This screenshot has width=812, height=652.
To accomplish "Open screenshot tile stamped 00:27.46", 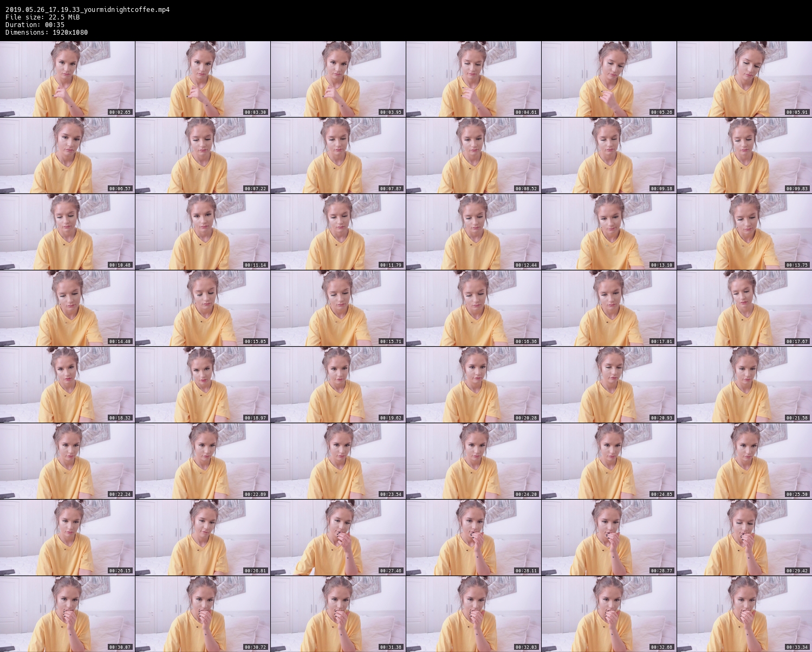I will click(338, 538).
